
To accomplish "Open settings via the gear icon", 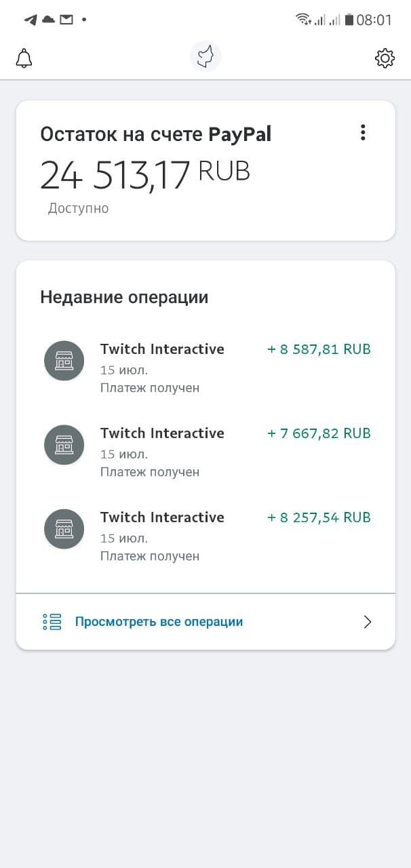I will pyautogui.click(x=385, y=58).
